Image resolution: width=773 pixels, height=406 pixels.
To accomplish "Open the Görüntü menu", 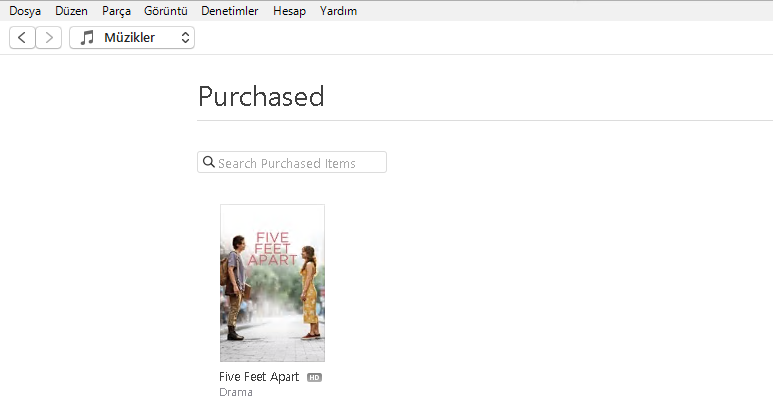I will (x=166, y=11).
